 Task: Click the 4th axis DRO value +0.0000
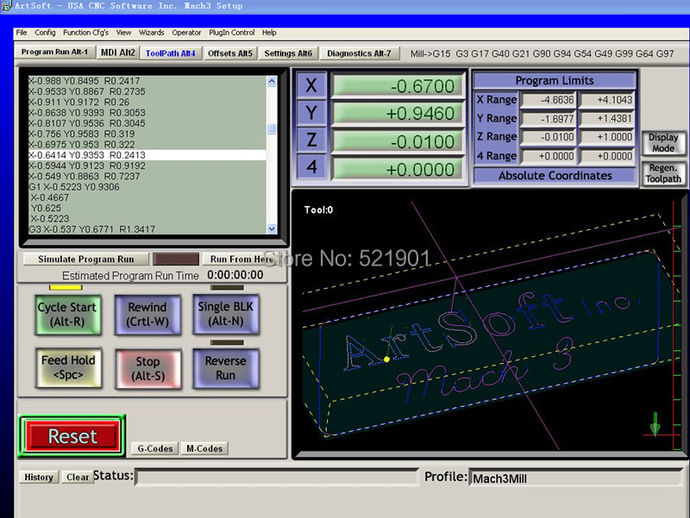398,169
